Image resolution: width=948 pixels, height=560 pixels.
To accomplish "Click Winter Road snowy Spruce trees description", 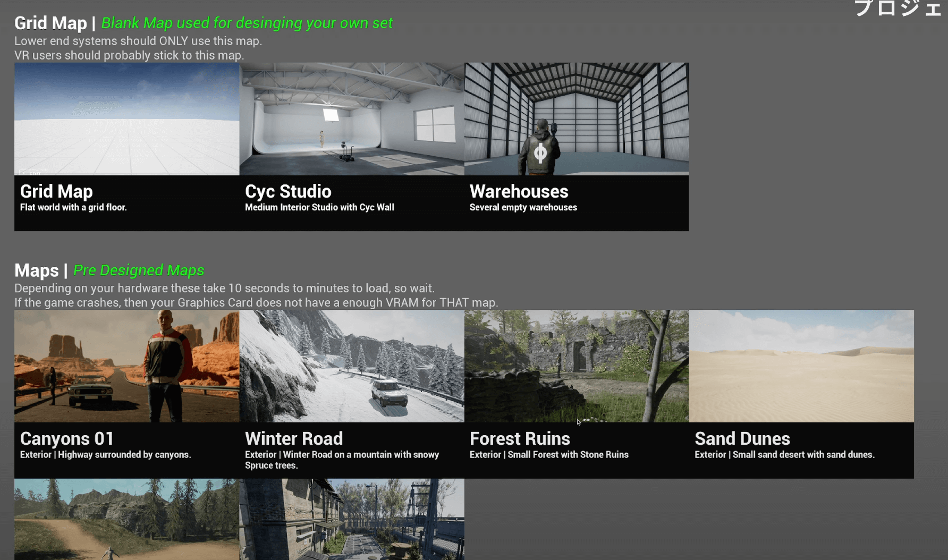I will tap(342, 460).
